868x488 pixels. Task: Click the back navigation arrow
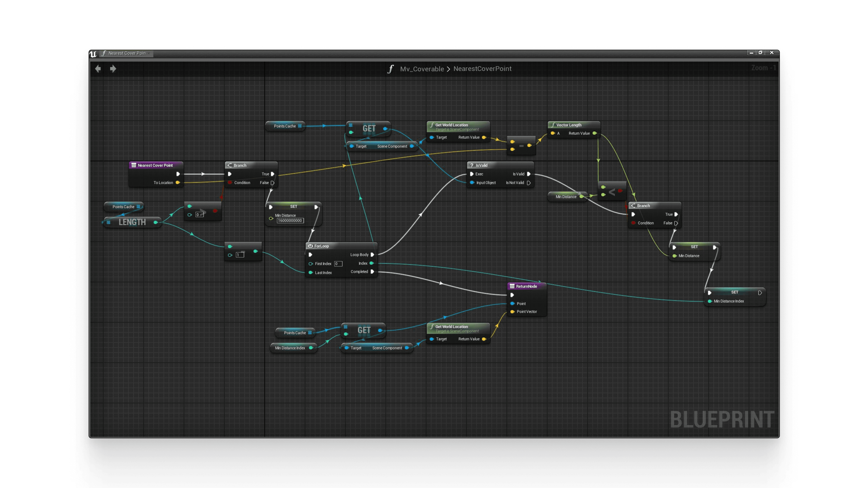pyautogui.click(x=98, y=69)
